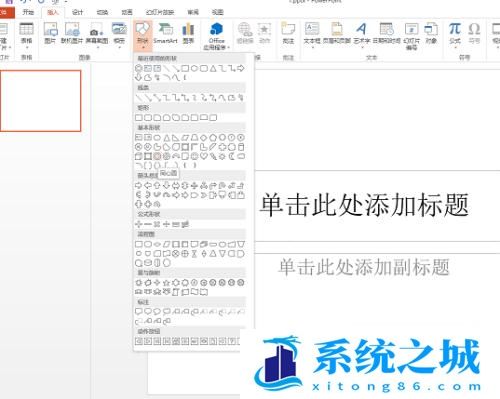Select the Can cylinder shape
Screen dimensions: 500x399
coord(241,147)
